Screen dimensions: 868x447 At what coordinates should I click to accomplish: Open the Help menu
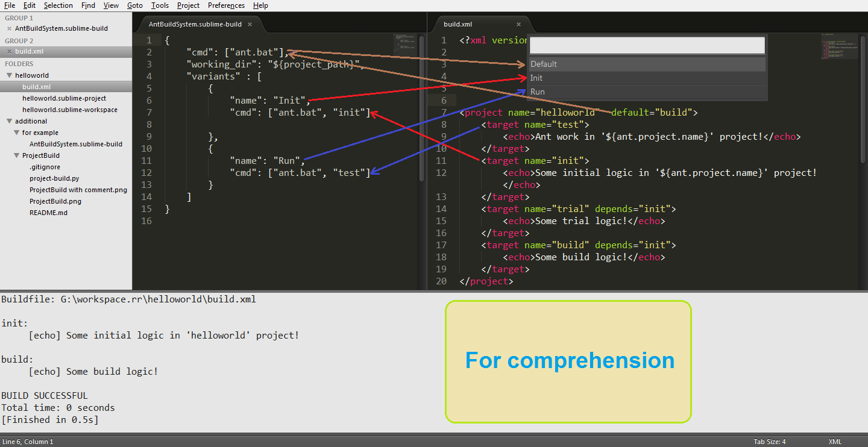click(x=261, y=5)
